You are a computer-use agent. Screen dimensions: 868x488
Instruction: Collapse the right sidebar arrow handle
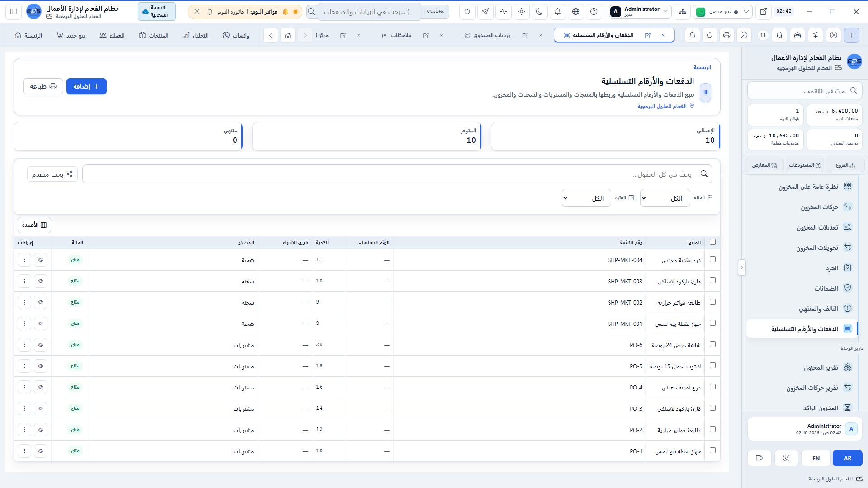[741, 267]
